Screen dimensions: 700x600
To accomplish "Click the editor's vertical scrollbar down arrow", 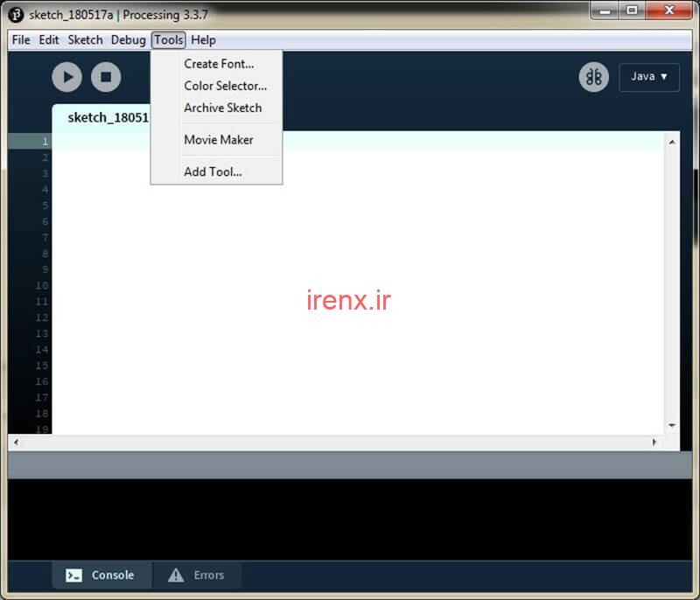I will coord(672,426).
